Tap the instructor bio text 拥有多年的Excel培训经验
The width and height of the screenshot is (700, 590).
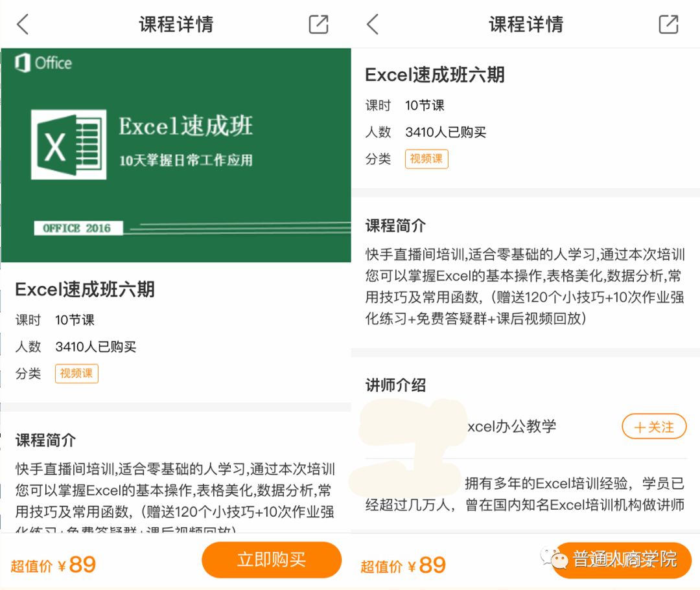click(547, 483)
